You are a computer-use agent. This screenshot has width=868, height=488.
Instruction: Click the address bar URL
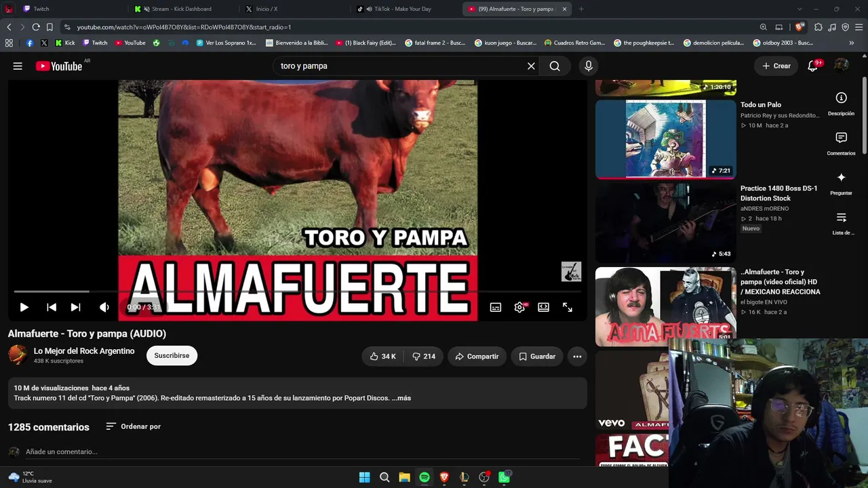point(184,27)
